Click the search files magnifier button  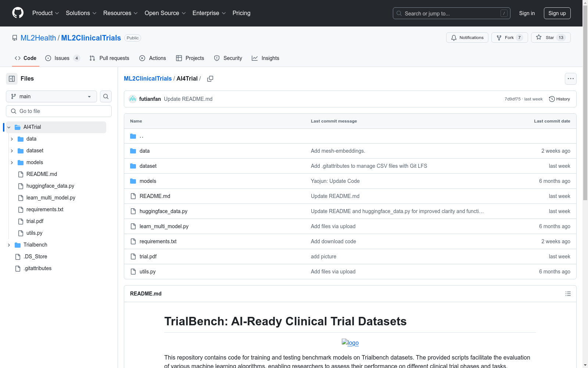pyautogui.click(x=106, y=96)
